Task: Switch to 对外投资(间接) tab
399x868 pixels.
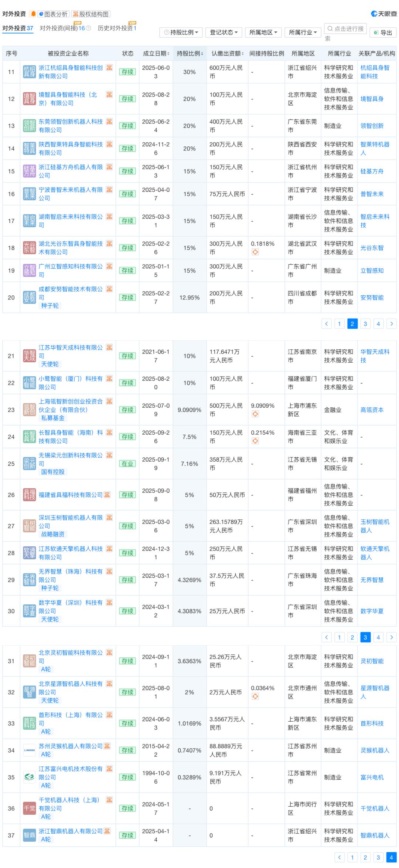Action: (62, 28)
